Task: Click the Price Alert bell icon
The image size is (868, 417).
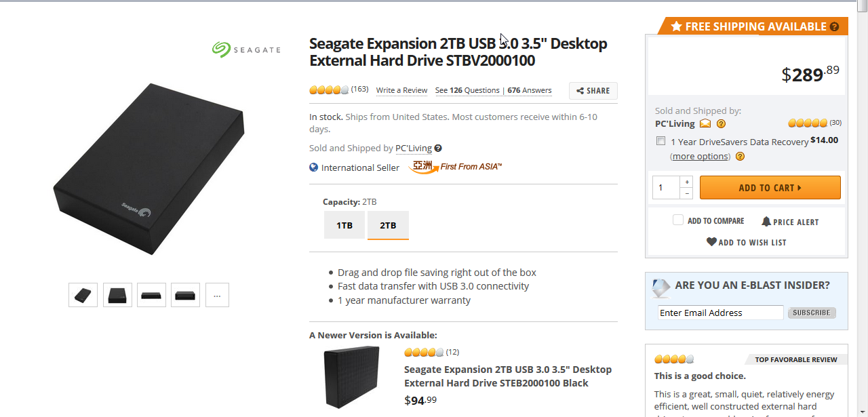Action: coord(766,222)
